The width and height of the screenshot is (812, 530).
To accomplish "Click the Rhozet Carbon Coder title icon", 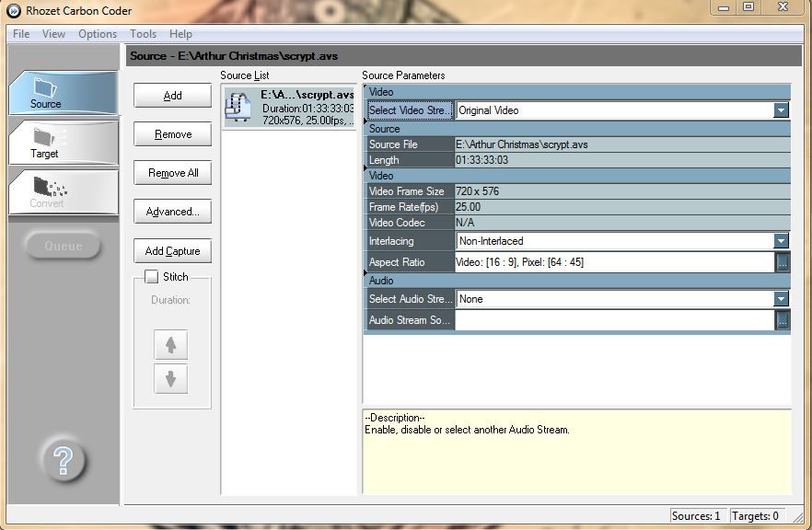I will 14,10.
